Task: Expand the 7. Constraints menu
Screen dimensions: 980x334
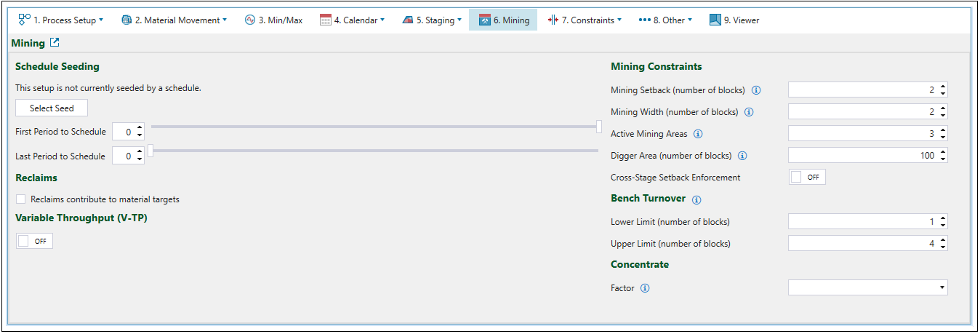Action: (x=585, y=20)
